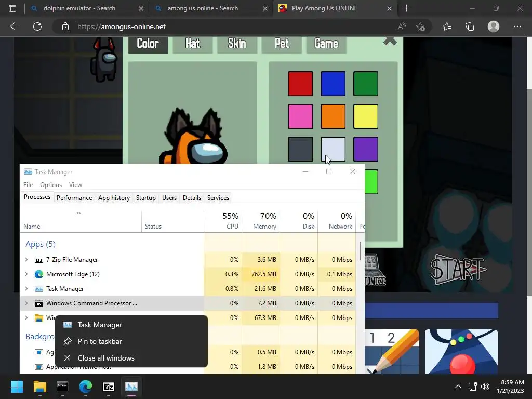Expand the Task Manager process row
The width and height of the screenshot is (532, 399).
point(26,289)
